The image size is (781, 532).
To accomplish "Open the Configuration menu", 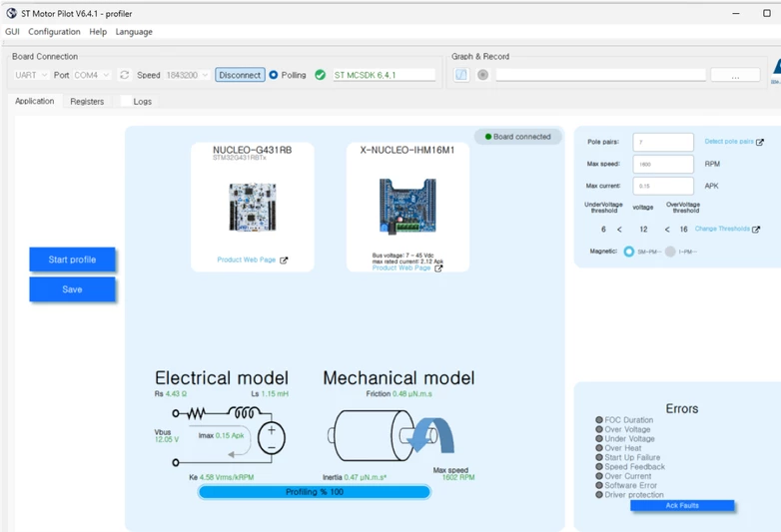I will (x=54, y=32).
